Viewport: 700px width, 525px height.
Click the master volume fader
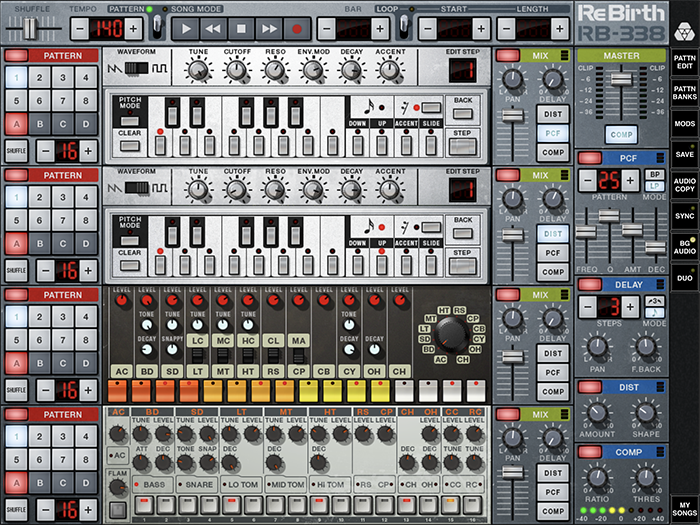621,79
